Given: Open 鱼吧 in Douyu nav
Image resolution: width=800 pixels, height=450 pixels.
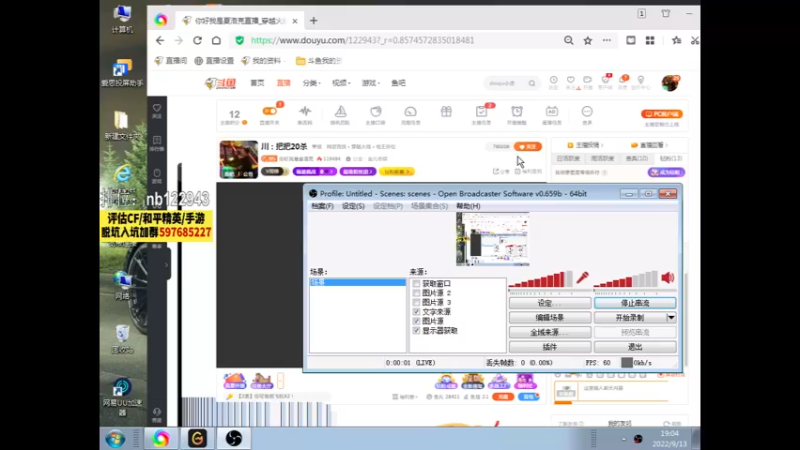Looking at the screenshot, I should pos(398,83).
